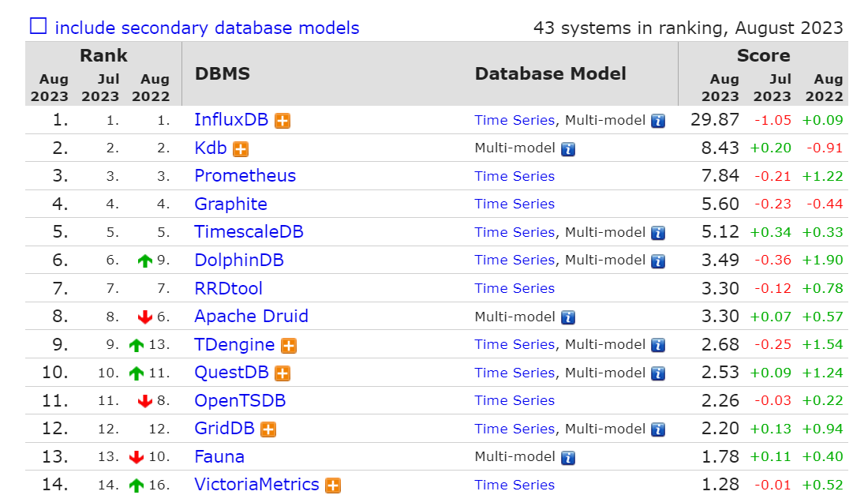Viewport: 868px width, 495px height.
Task: Click the Database Model column header
Action: point(551,73)
